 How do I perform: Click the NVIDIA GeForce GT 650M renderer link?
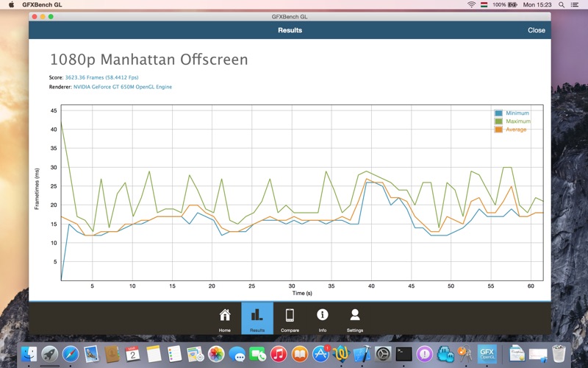pos(123,87)
